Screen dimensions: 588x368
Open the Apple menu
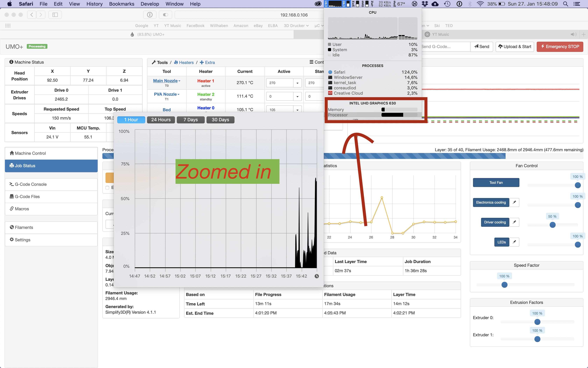[10, 4]
